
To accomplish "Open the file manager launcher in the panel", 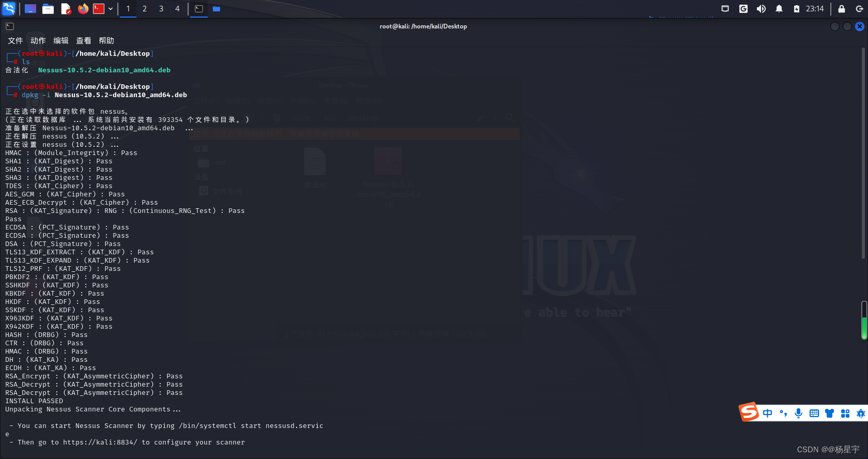I will pos(48,9).
